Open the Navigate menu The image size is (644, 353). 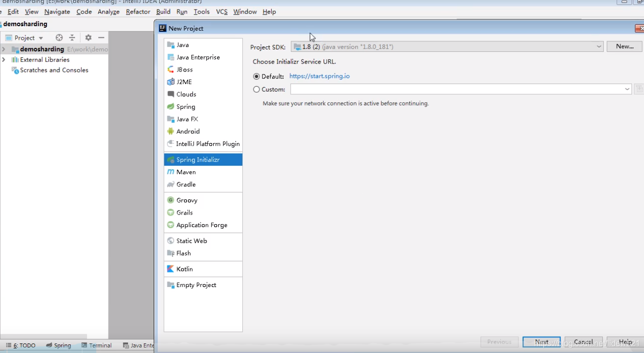pos(57,12)
